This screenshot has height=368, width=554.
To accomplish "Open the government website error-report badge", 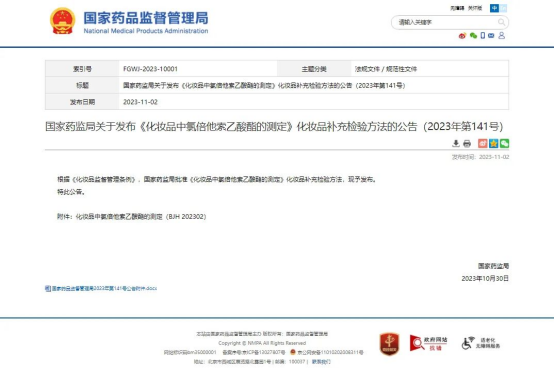I will tap(428, 343).
